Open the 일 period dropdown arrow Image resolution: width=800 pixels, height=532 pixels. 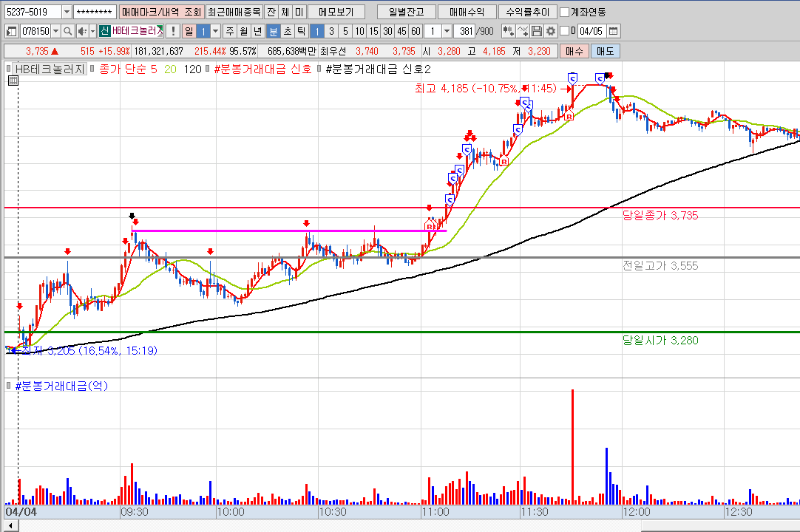pos(215,31)
